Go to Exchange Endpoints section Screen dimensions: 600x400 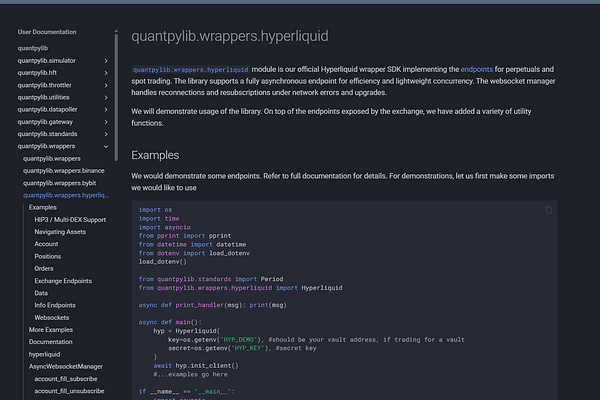63,281
